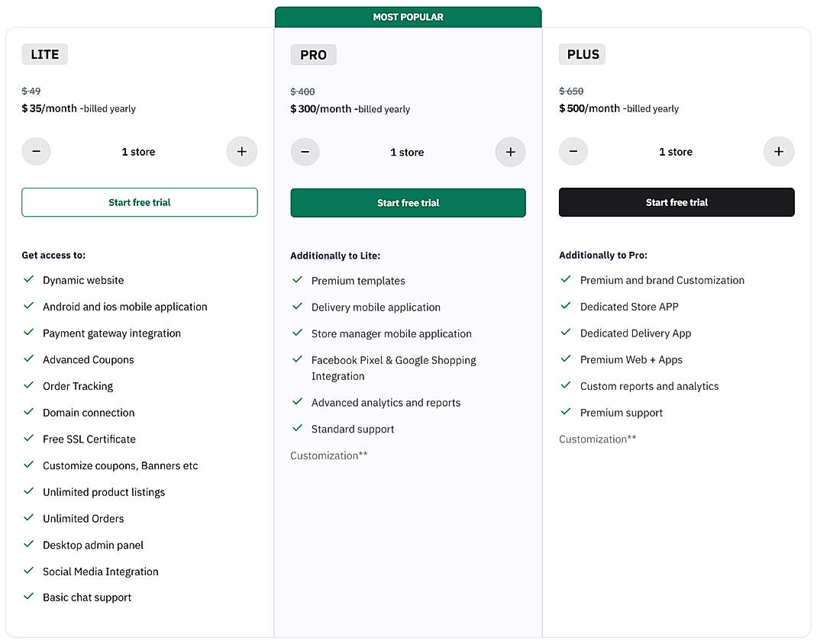The width and height of the screenshot is (817, 644).
Task: Click the checkmark beside Advanced analytics and reports
Action: (x=297, y=402)
